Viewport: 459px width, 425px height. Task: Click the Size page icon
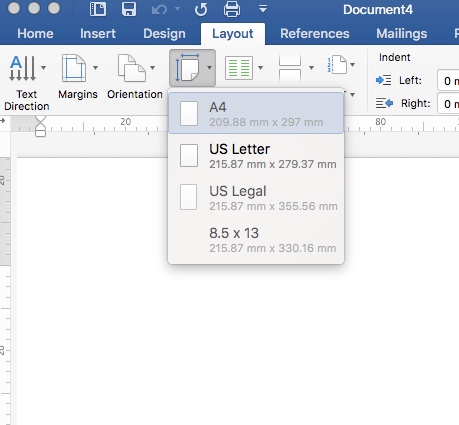pos(187,68)
